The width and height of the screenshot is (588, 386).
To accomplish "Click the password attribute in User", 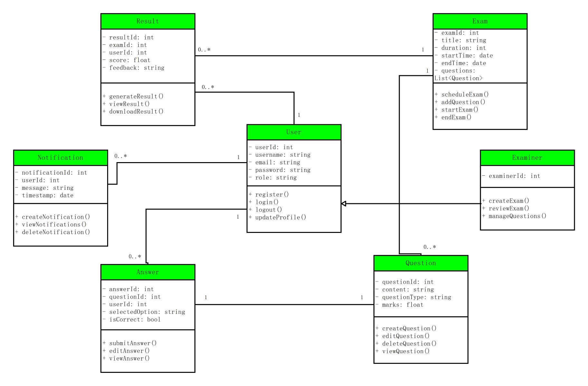I will (x=279, y=170).
